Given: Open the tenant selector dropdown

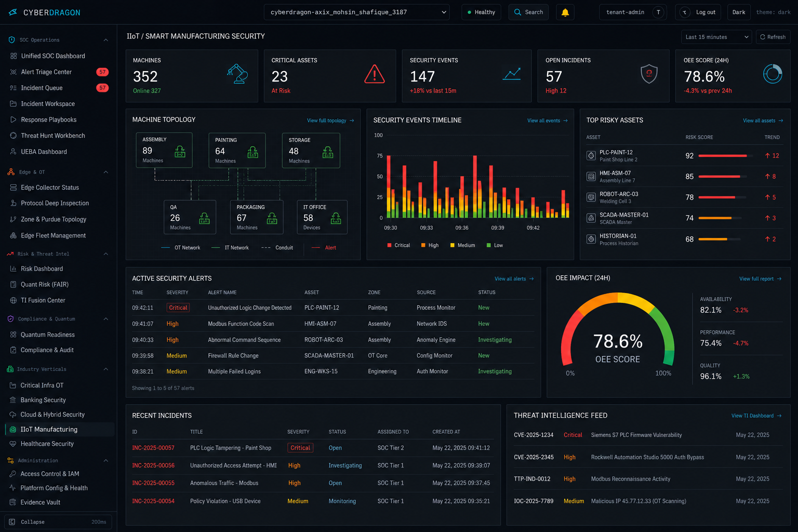Looking at the screenshot, I should (x=357, y=12).
